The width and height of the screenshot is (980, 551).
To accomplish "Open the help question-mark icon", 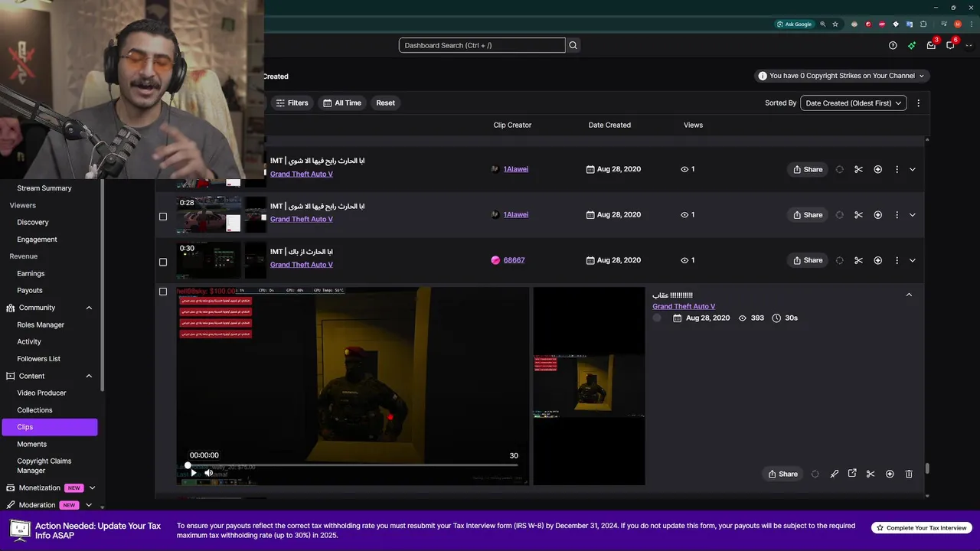I will point(893,45).
